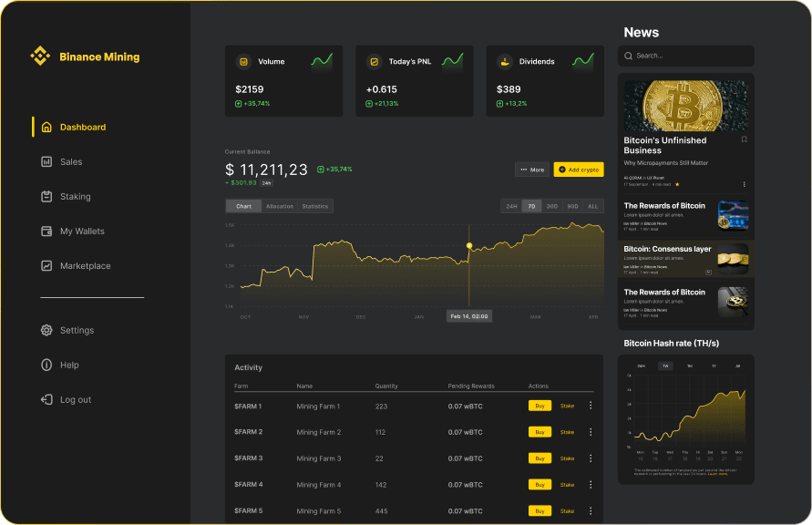Open the Bitcoin coin featured news image

pyautogui.click(x=686, y=106)
